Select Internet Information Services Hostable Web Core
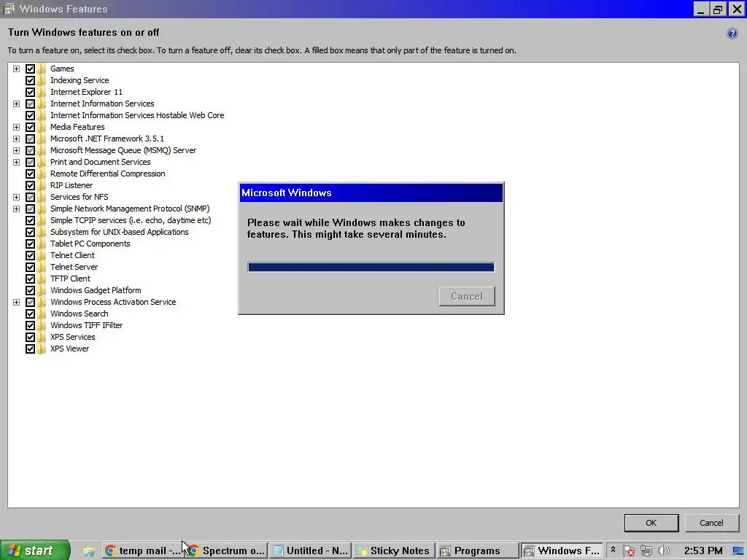 click(x=137, y=115)
